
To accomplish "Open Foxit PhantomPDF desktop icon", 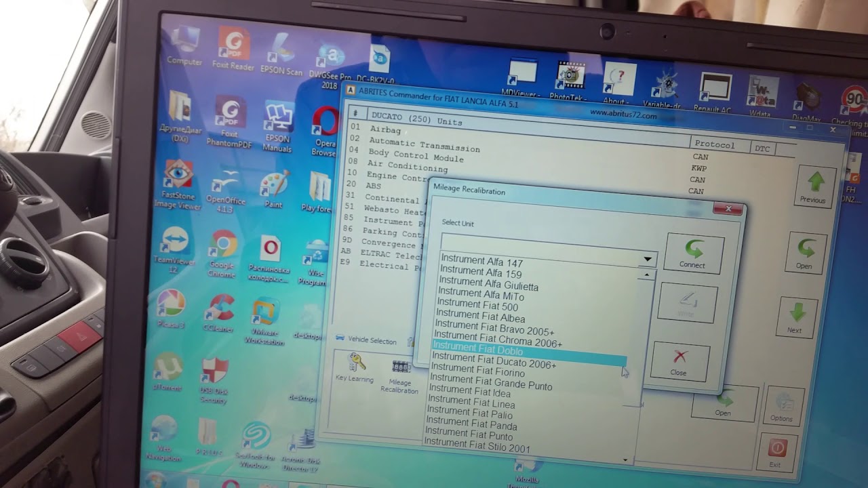I will coord(231,121).
